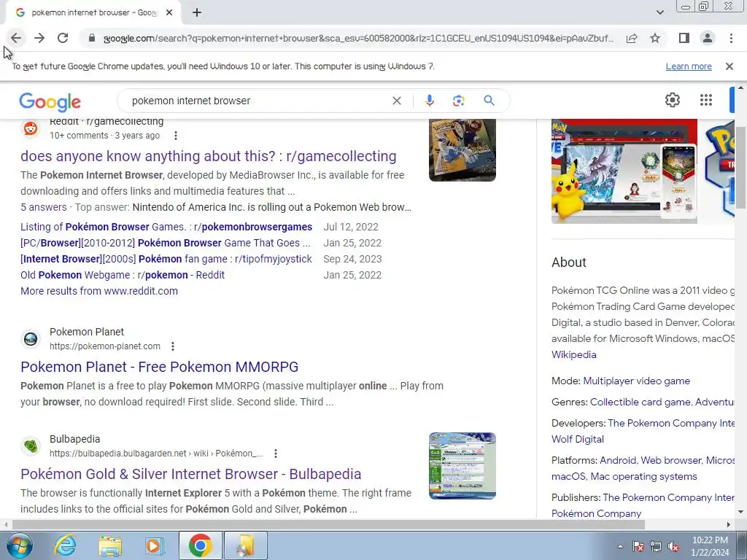Open Old Pokemon Webgame reddit link

[x=123, y=275]
